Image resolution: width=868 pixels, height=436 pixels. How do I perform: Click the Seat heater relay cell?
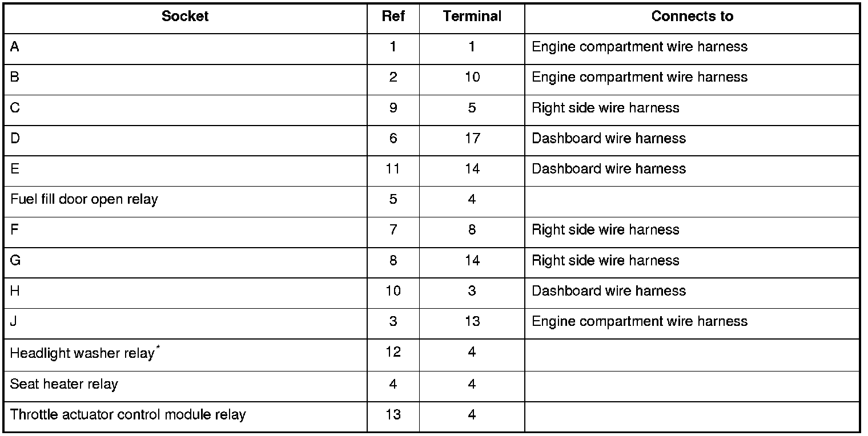[64, 384]
